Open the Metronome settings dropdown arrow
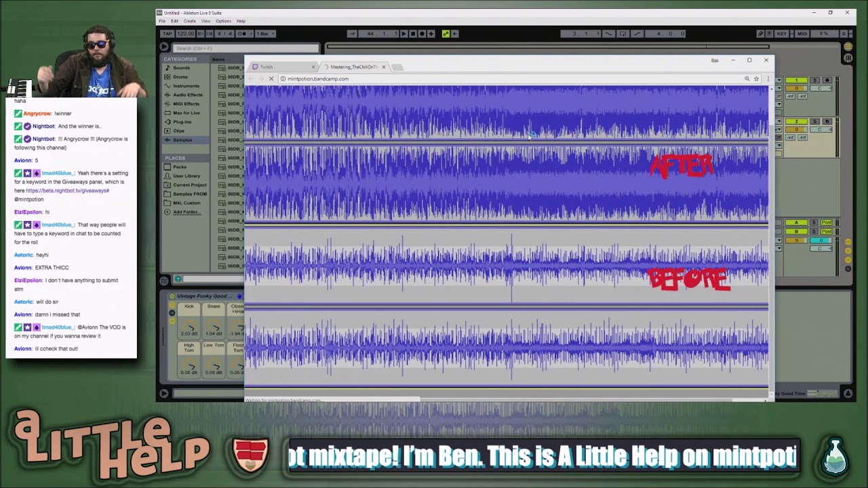The width and height of the screenshot is (868, 488). pos(252,34)
